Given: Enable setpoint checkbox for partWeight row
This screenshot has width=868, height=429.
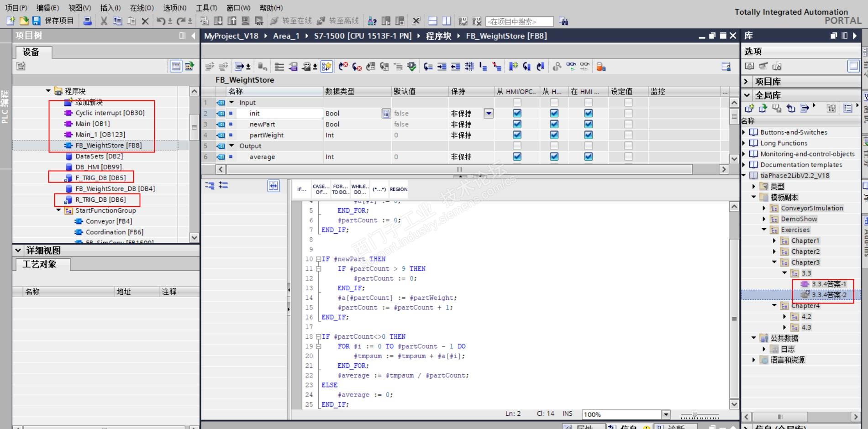Looking at the screenshot, I should pyautogui.click(x=628, y=135).
